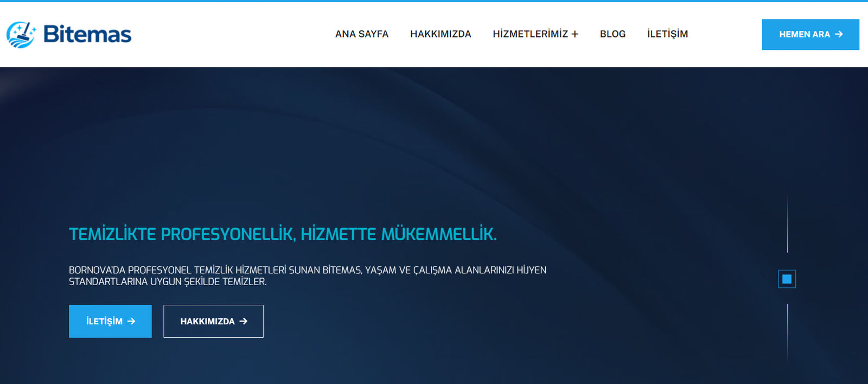Click the Bitemas broom logo icon
Viewport: 868px width, 384px height.
tap(21, 35)
